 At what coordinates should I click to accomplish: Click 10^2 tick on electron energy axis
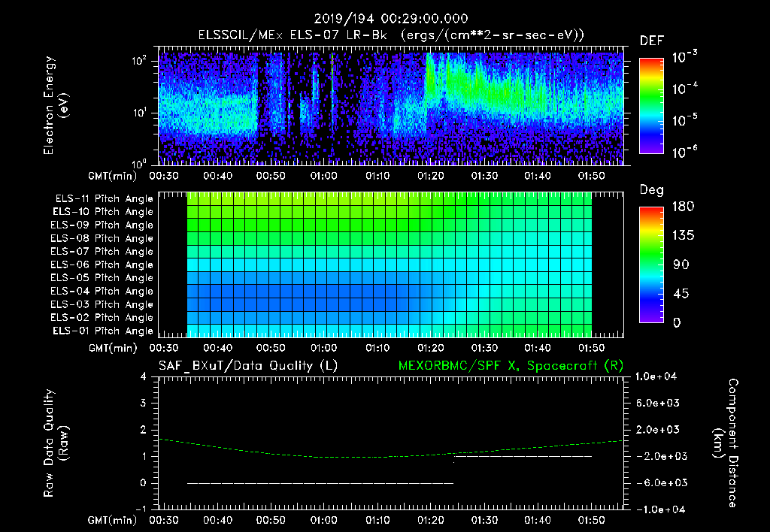tap(139, 61)
